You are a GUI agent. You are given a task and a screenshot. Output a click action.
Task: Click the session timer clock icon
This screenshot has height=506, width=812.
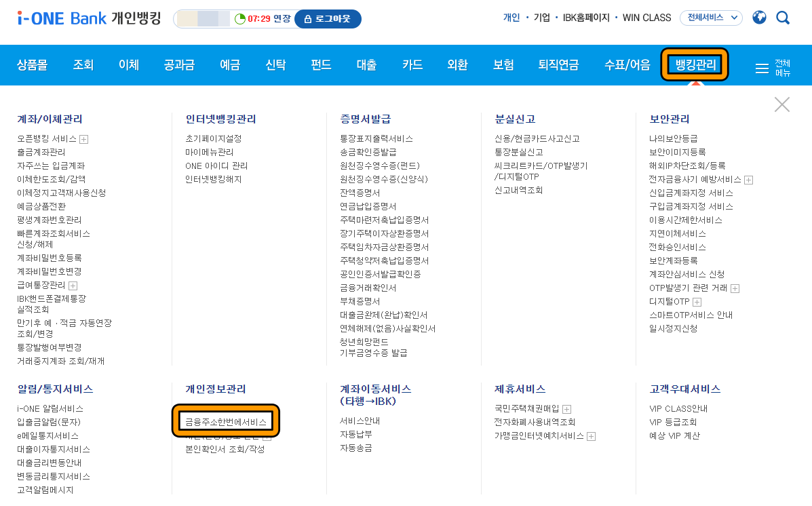click(239, 19)
